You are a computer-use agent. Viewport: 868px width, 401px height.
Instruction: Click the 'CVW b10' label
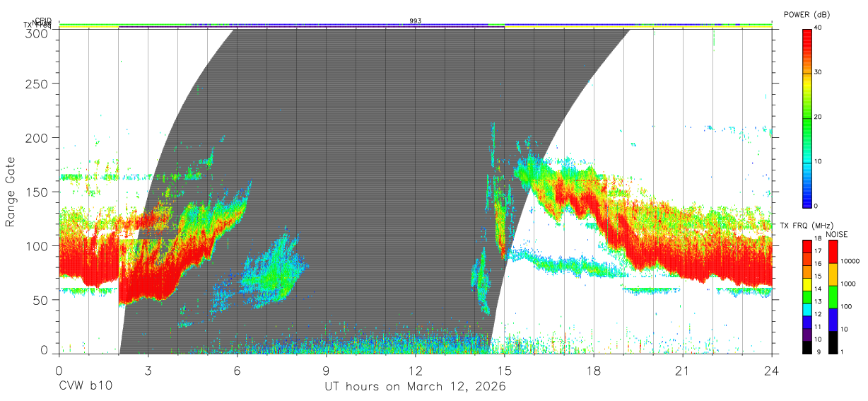(85, 387)
